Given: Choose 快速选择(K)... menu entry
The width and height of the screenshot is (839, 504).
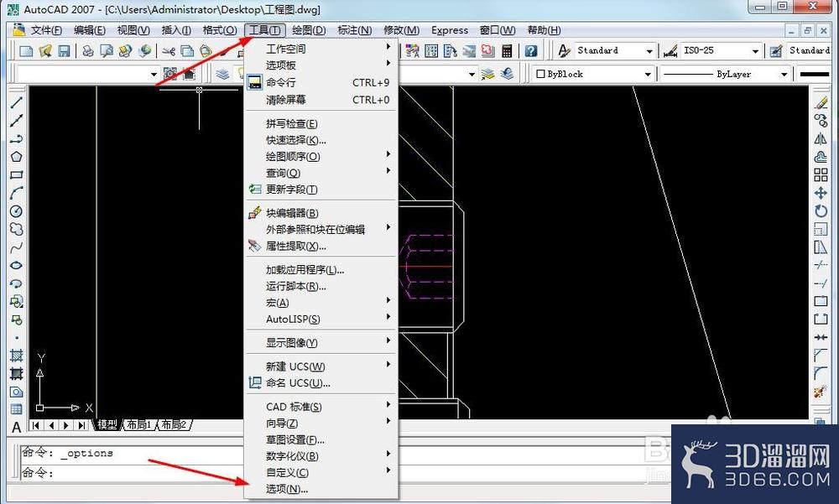Looking at the screenshot, I should tap(321, 140).
